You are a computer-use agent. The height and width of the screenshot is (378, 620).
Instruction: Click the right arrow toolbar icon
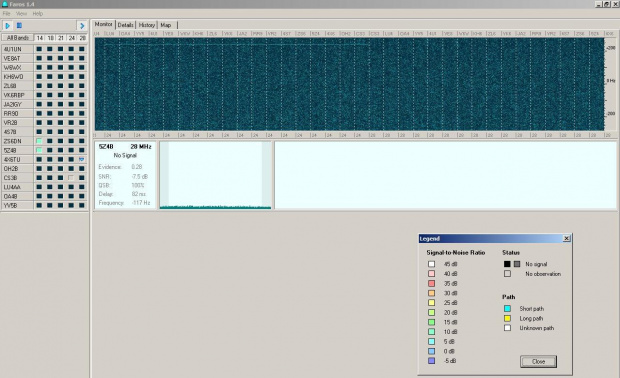(82, 26)
